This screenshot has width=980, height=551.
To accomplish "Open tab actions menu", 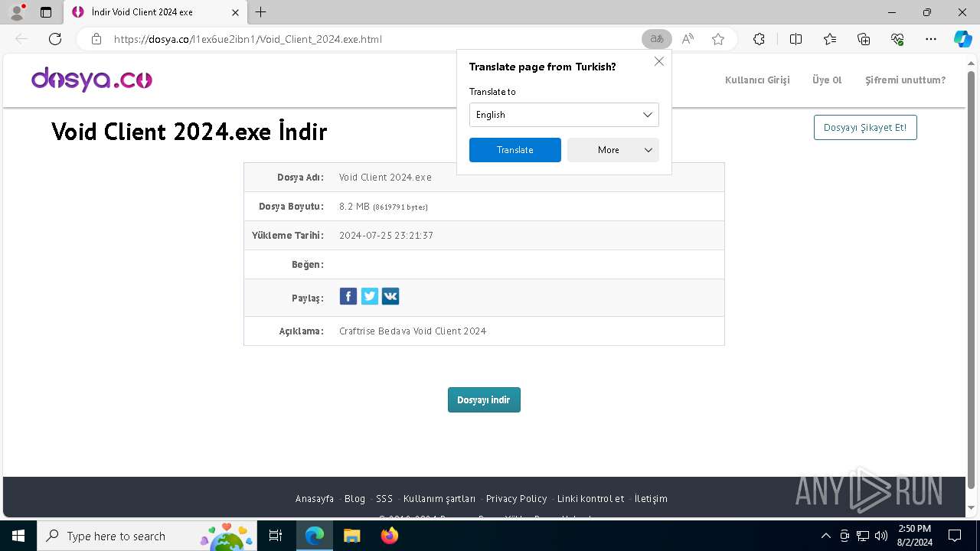I will click(x=46, y=12).
